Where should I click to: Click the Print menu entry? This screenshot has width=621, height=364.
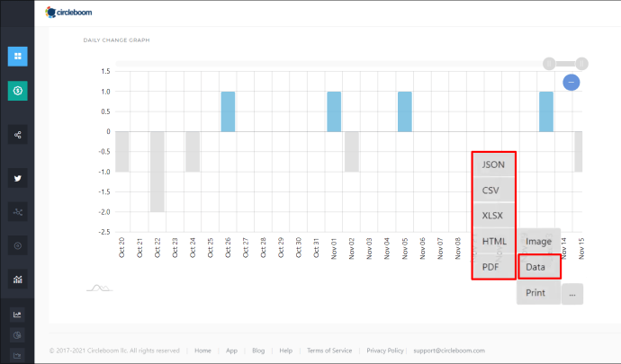coord(538,293)
